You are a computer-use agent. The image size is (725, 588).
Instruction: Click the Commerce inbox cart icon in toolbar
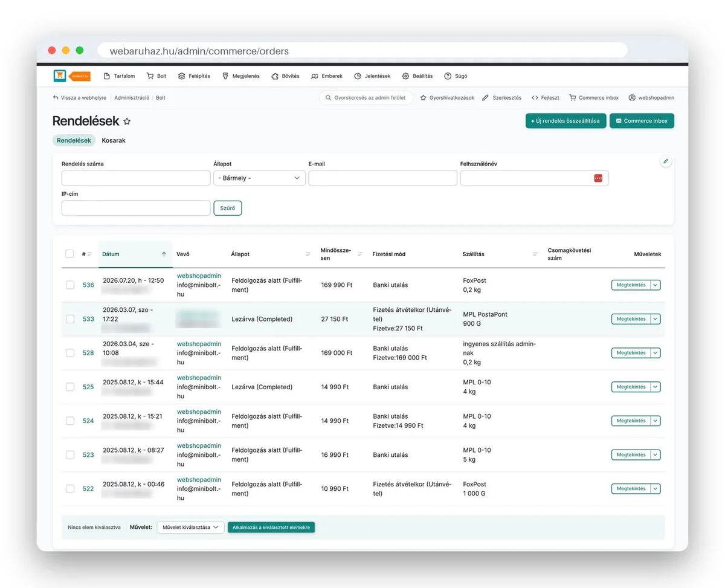coord(573,97)
